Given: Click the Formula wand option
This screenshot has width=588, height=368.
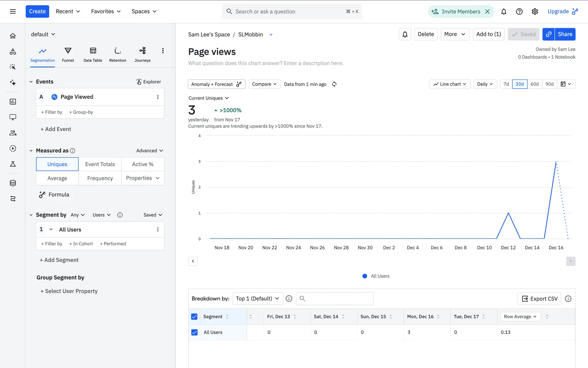Looking at the screenshot, I should [54, 194].
